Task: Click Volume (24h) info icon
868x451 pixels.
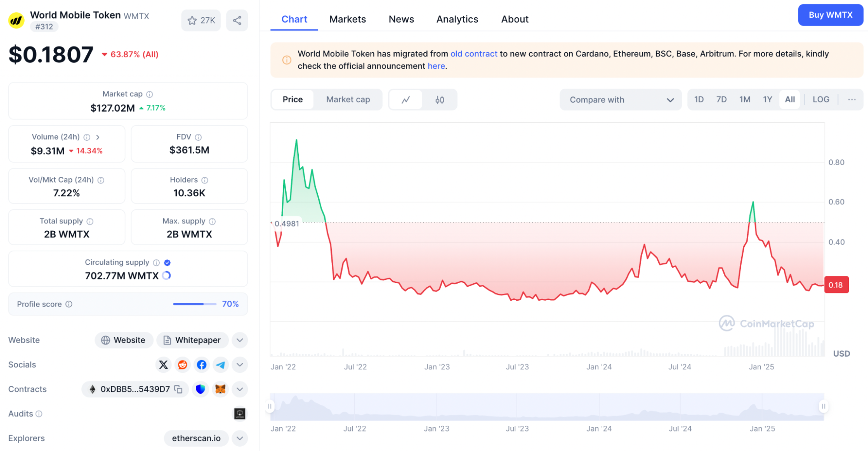Action: pyautogui.click(x=87, y=137)
